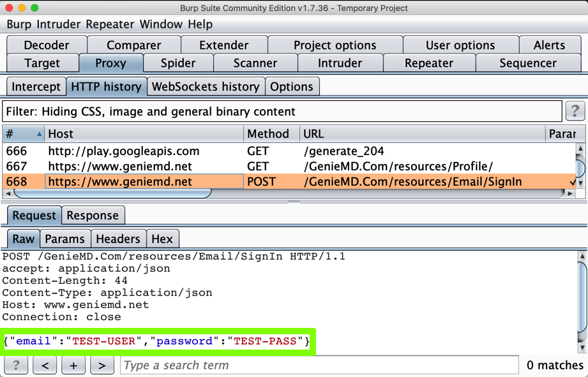Open the User options tab
Viewport: 588px width, 377px height.
click(460, 45)
